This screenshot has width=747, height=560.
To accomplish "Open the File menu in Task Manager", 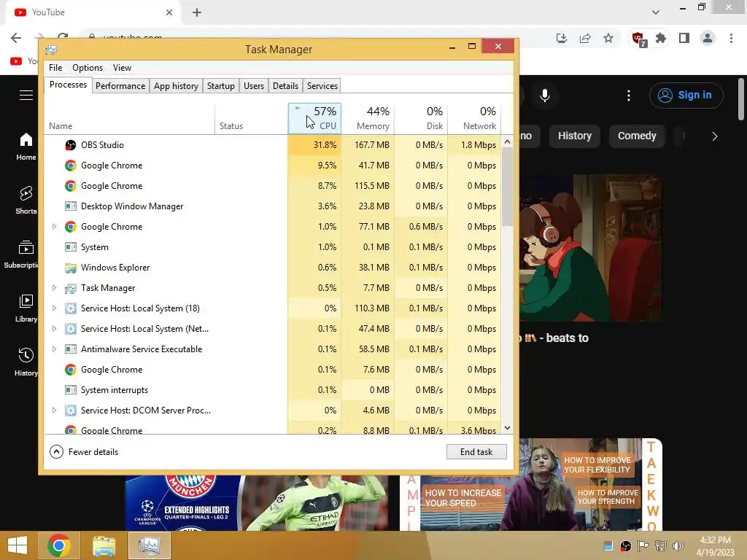I will pos(55,68).
